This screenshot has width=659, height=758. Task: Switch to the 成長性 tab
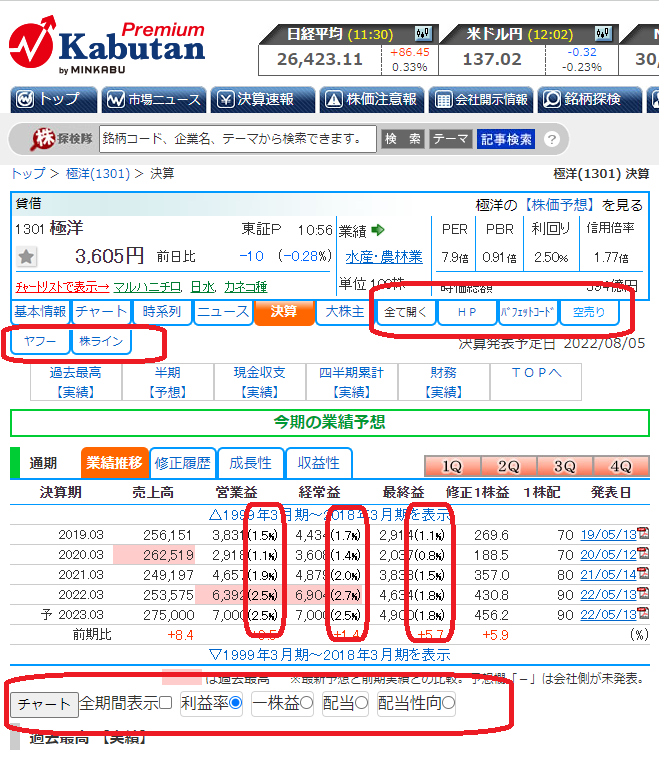coord(250,463)
